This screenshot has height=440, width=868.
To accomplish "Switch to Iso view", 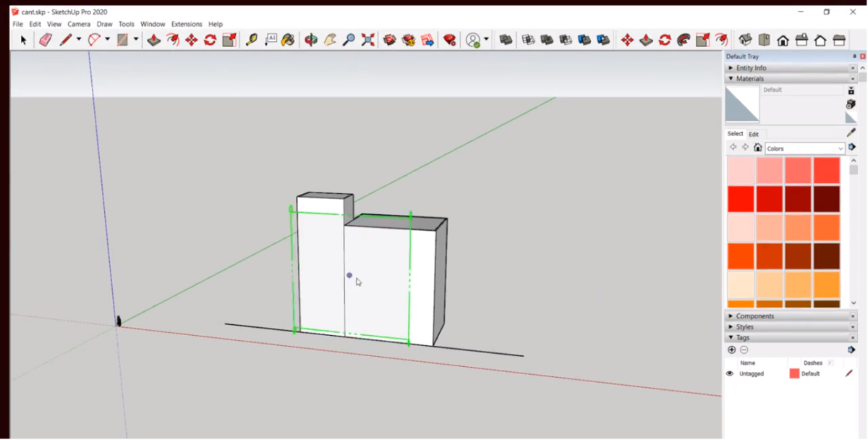I will coord(745,41).
